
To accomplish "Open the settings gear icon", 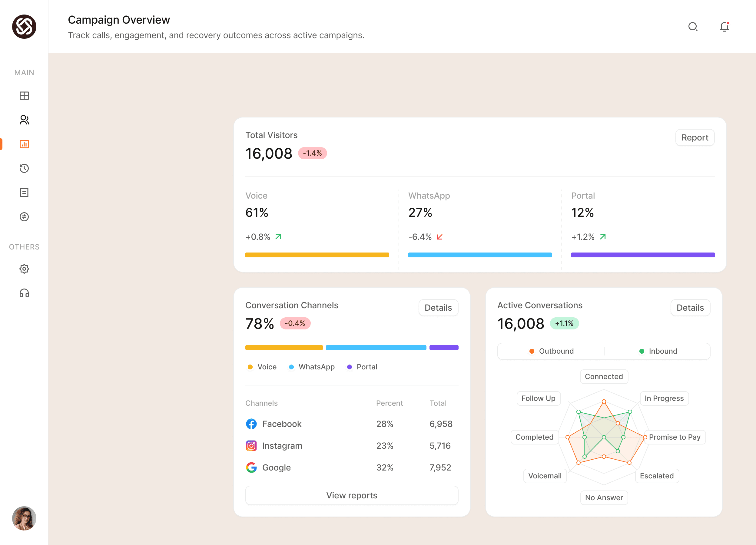I will pyautogui.click(x=24, y=269).
